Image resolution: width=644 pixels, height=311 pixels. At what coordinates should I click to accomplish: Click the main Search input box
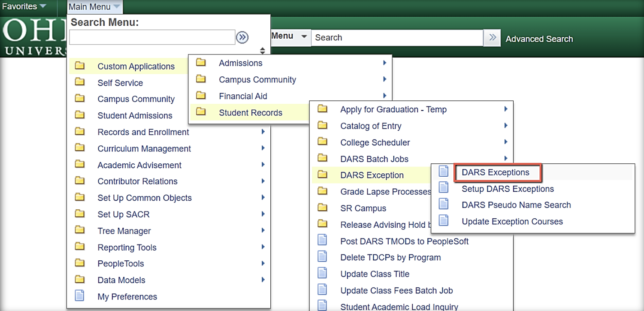tap(397, 38)
